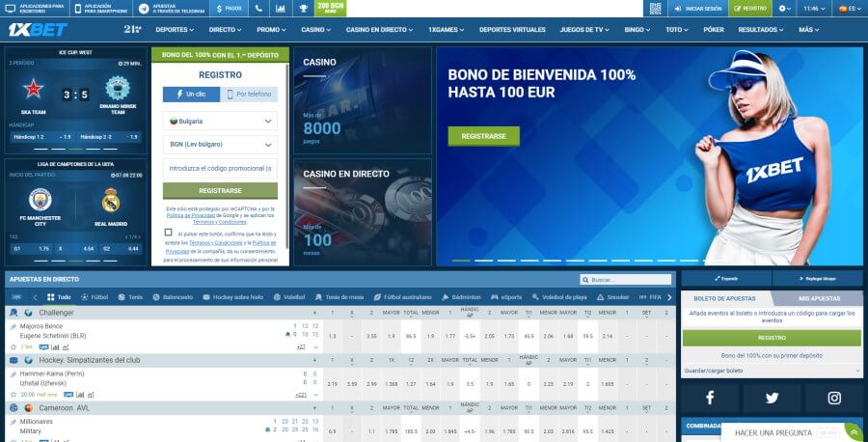Open the Casino 8000 games tile
This screenshot has height=442, width=868.
click(362, 100)
